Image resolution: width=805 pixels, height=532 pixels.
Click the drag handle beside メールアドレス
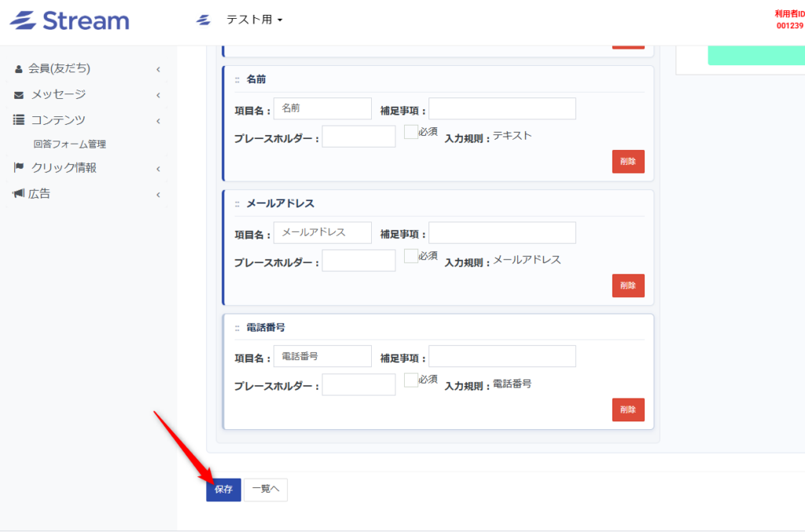coord(237,204)
